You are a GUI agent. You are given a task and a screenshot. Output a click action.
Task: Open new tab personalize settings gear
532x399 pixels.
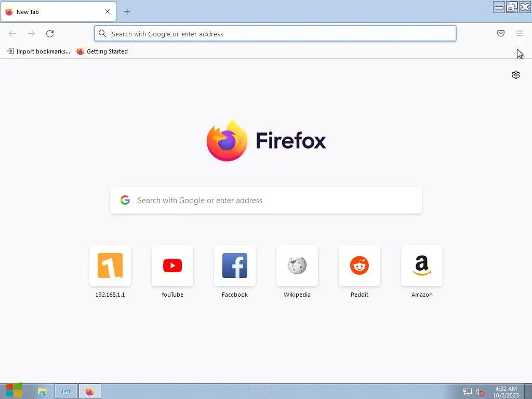click(x=516, y=75)
